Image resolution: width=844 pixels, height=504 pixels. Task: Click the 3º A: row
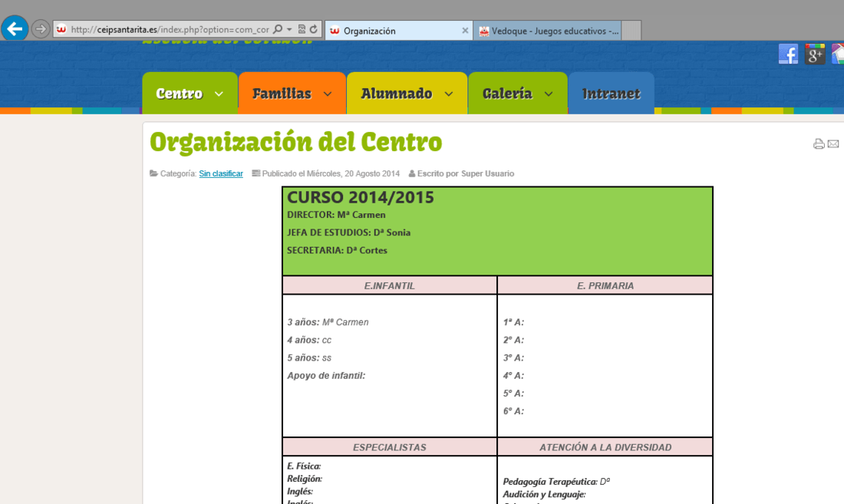513,357
